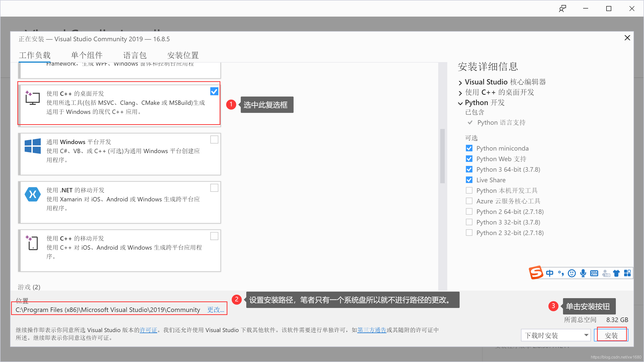Uncheck the Python Web 支持 option
This screenshot has width=644, height=362.
click(469, 159)
